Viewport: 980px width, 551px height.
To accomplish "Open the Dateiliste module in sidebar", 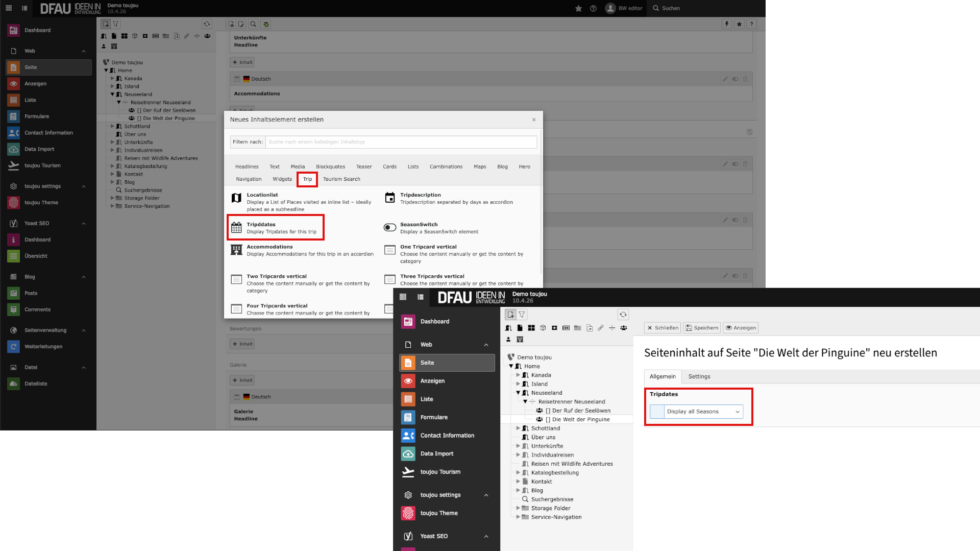I will point(36,384).
